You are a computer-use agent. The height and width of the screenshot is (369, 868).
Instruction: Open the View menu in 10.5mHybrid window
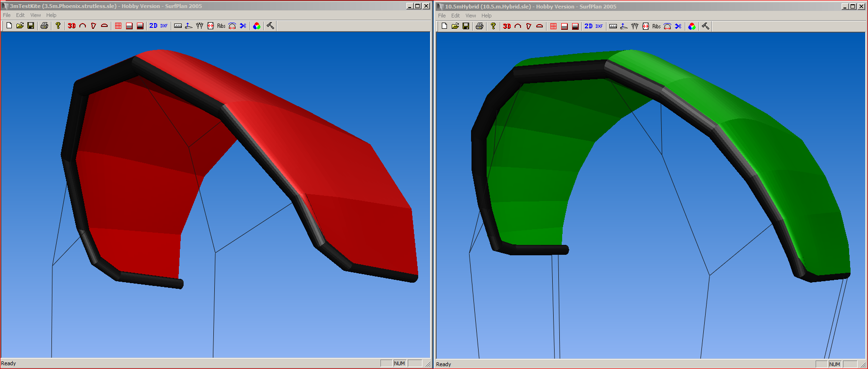(471, 16)
